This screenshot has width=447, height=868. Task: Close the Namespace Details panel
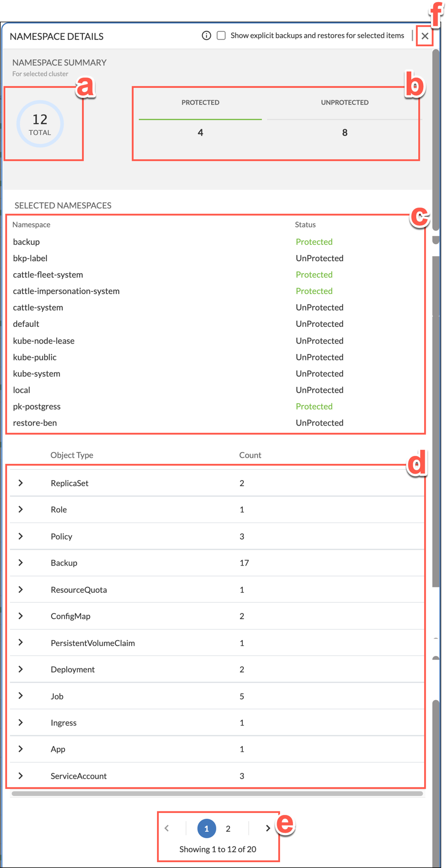point(425,36)
